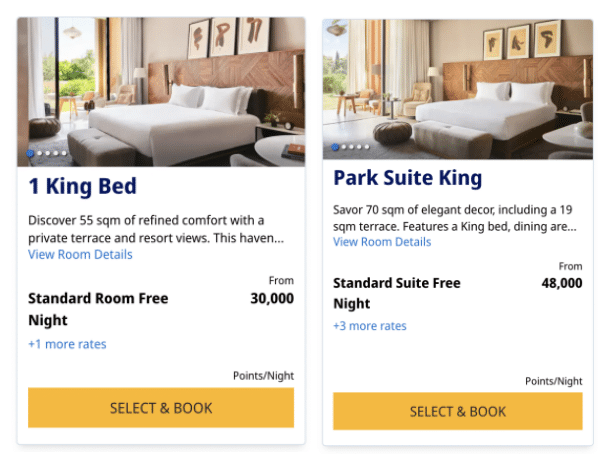This screenshot has height=459, width=610.
Task: Jump to fourth photo dot for 1 King Bed
Action: 56,153
